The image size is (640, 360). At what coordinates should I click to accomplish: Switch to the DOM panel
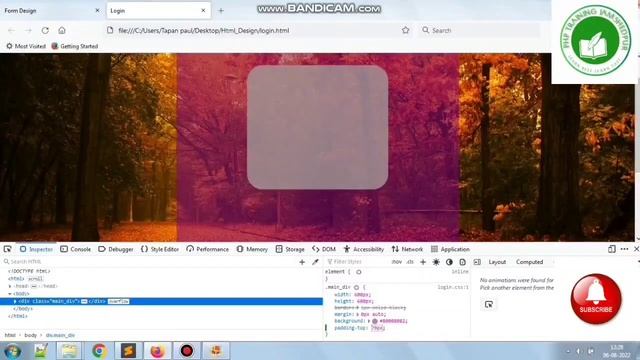point(324,249)
